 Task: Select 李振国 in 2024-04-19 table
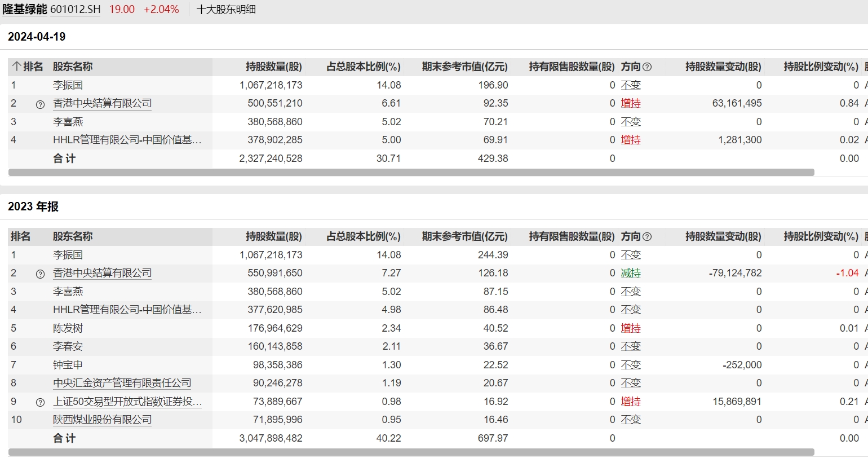[x=68, y=85]
